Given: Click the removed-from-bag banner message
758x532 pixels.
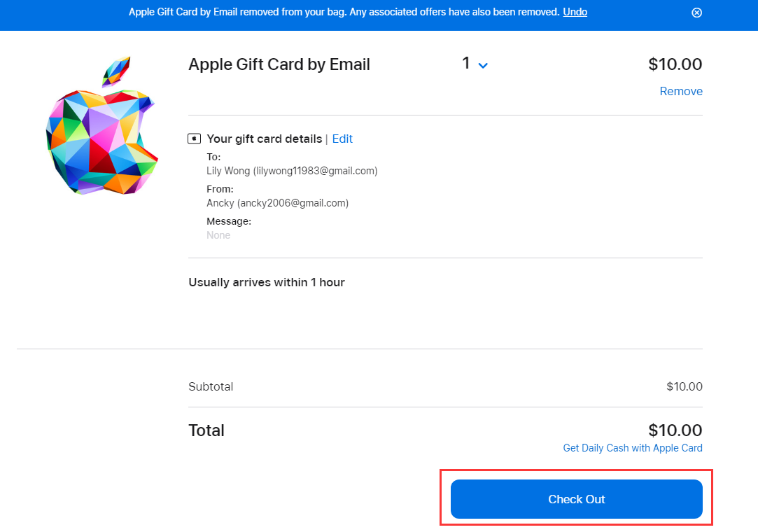Looking at the screenshot, I should click(344, 12).
